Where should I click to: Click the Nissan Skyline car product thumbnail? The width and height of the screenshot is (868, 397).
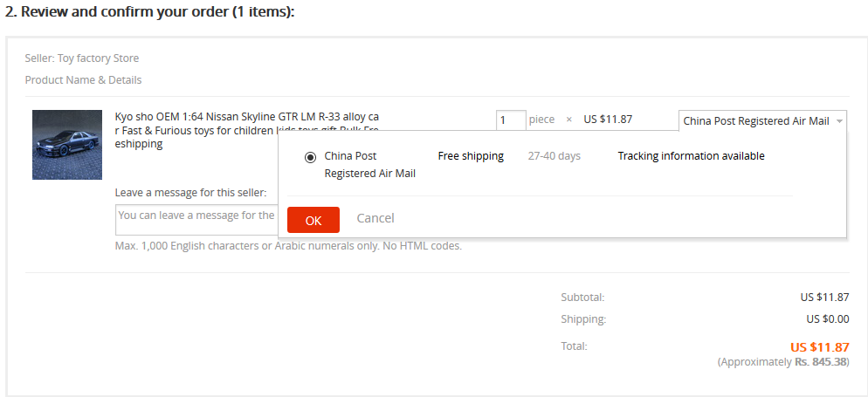point(67,144)
